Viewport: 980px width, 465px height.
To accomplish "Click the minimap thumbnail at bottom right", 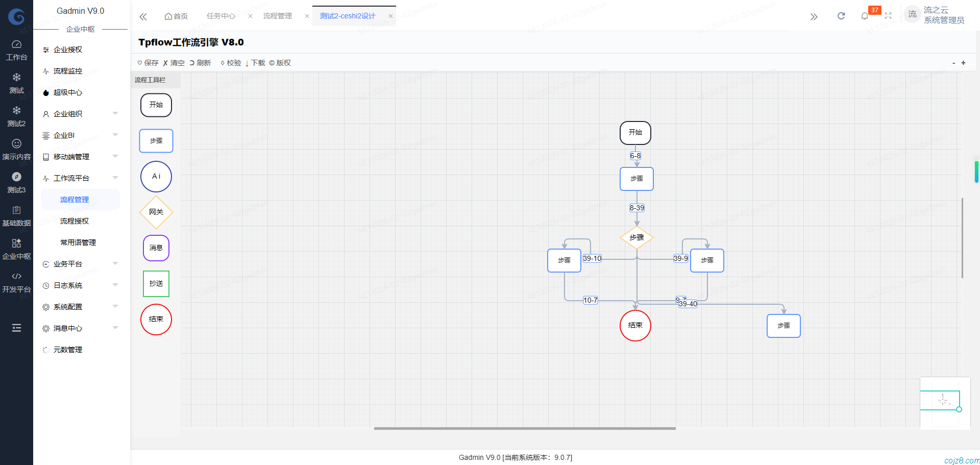I will click(945, 403).
